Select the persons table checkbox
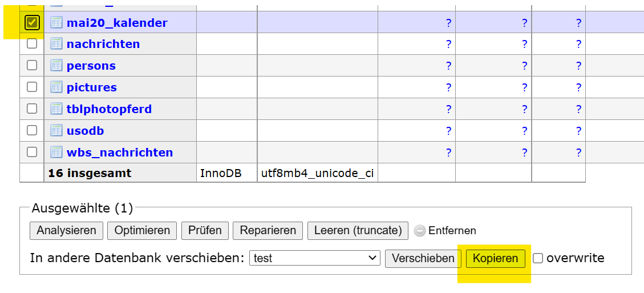Screen dimensions: 644x293 pos(32,65)
